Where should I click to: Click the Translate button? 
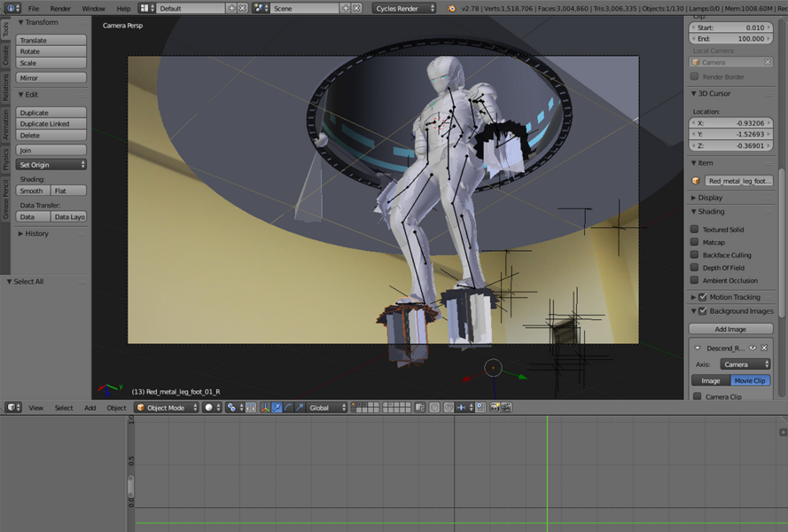pyautogui.click(x=51, y=40)
